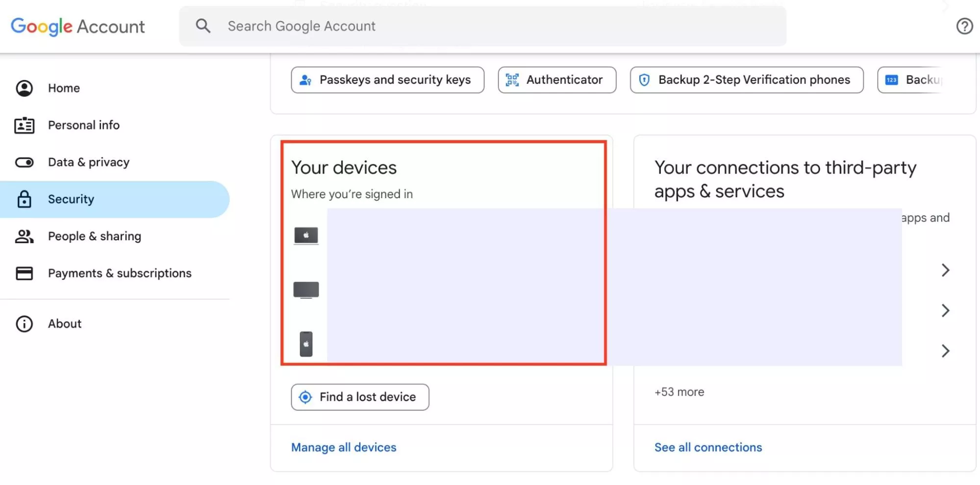Open Passkeys and security keys
This screenshot has height=485, width=980.
387,80
